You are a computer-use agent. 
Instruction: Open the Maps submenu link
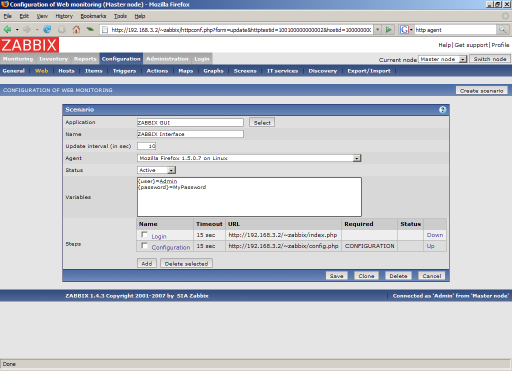(186, 71)
